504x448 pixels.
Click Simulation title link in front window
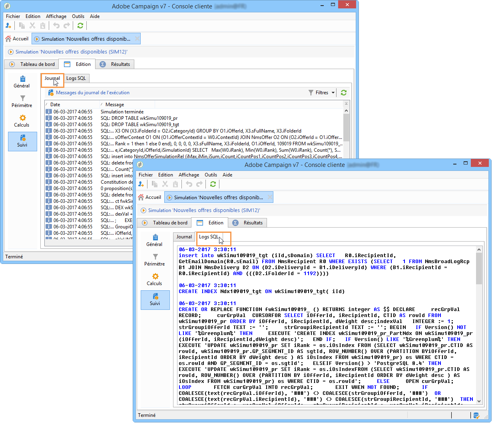coord(204,210)
